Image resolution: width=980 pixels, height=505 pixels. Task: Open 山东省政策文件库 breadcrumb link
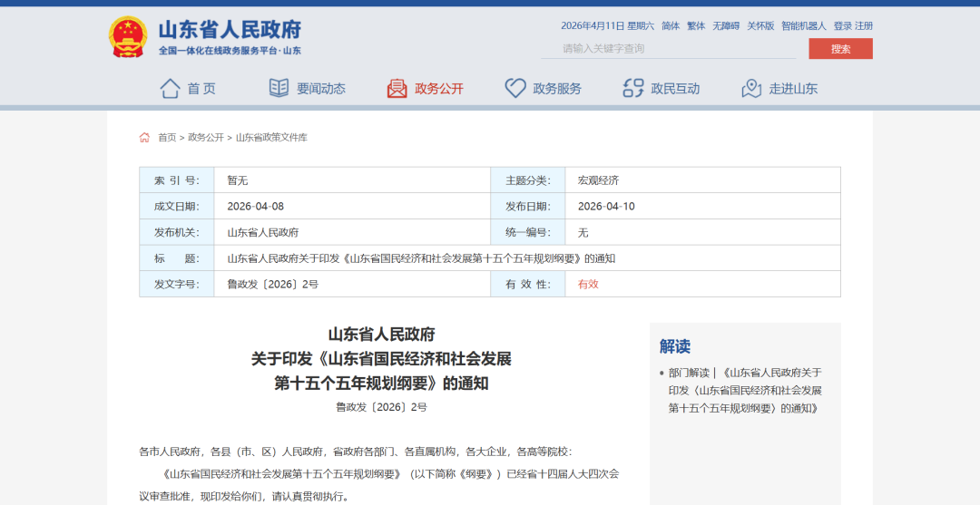271,138
